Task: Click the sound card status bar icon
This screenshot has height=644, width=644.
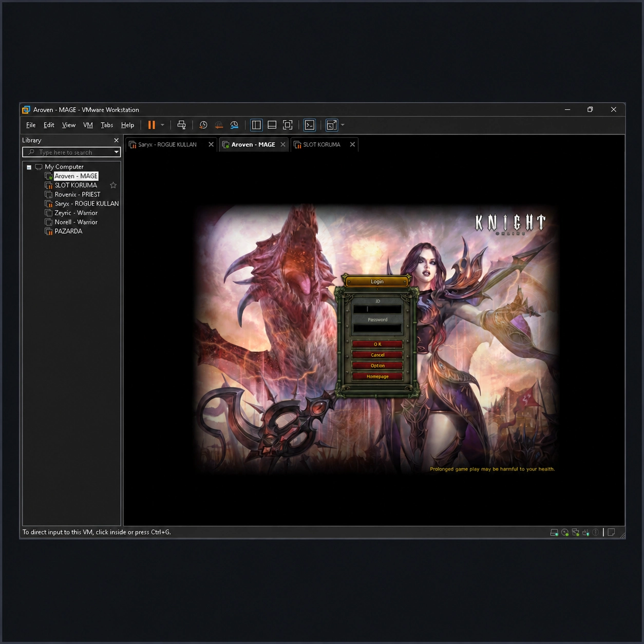Action: (x=596, y=533)
